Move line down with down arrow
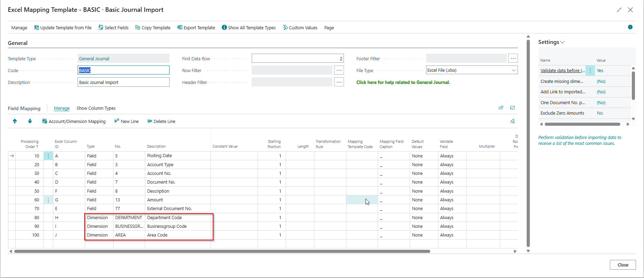This screenshot has width=644, height=278. tap(30, 121)
